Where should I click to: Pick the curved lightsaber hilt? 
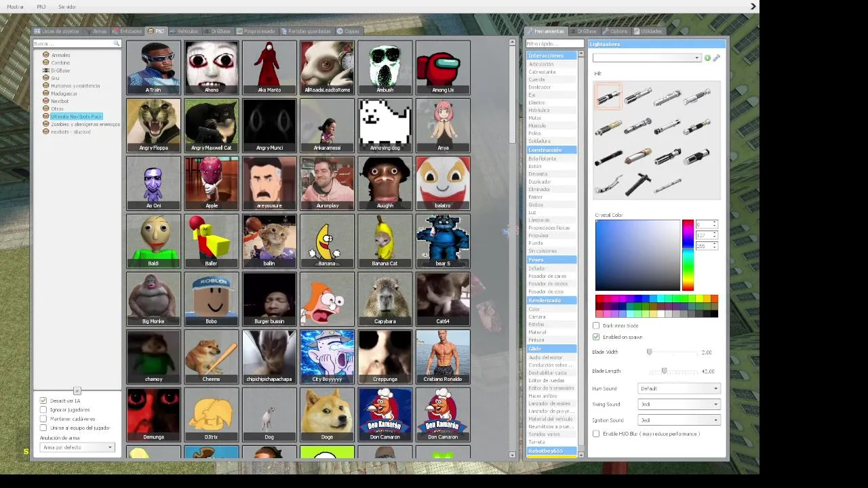[608, 184]
